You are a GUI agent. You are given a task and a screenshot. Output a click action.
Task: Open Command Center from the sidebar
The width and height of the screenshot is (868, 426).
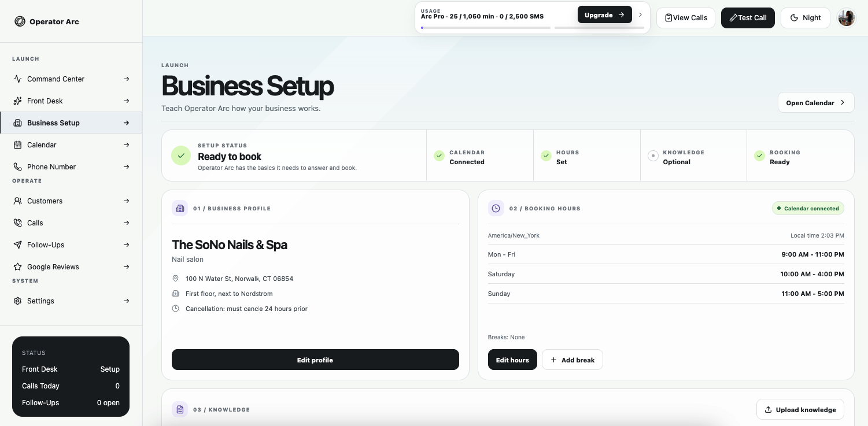point(71,79)
